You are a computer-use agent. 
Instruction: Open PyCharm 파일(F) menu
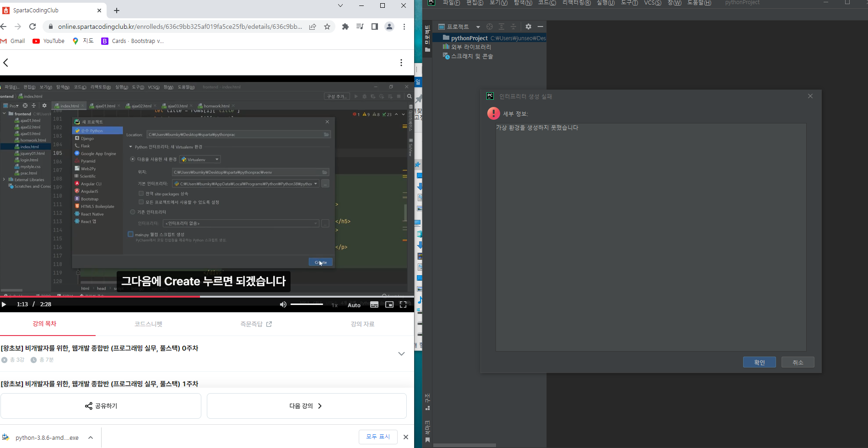point(451,3)
